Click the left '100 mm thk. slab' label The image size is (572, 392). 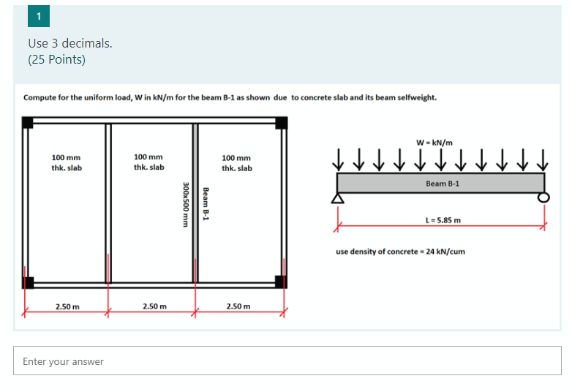point(67,162)
